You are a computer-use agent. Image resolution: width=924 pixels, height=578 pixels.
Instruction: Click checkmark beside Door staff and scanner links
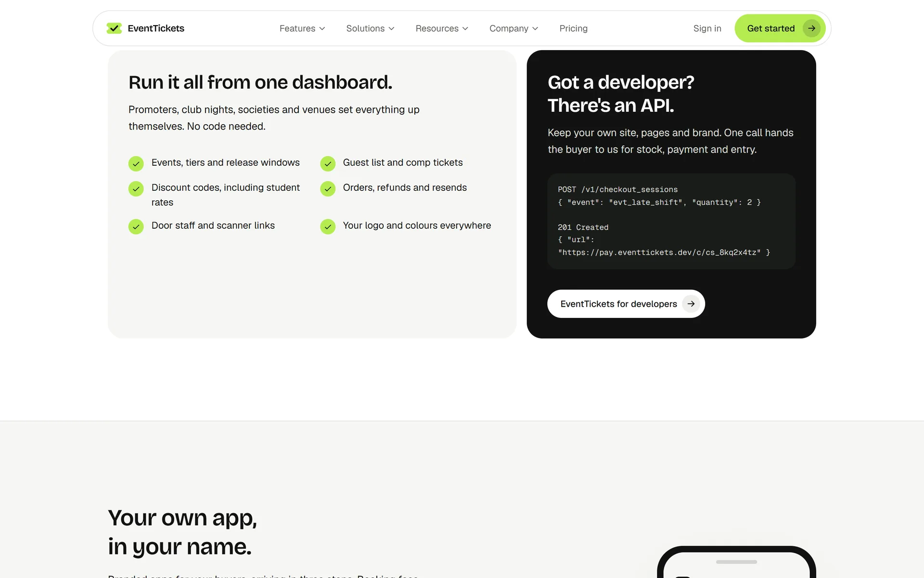coord(136,227)
